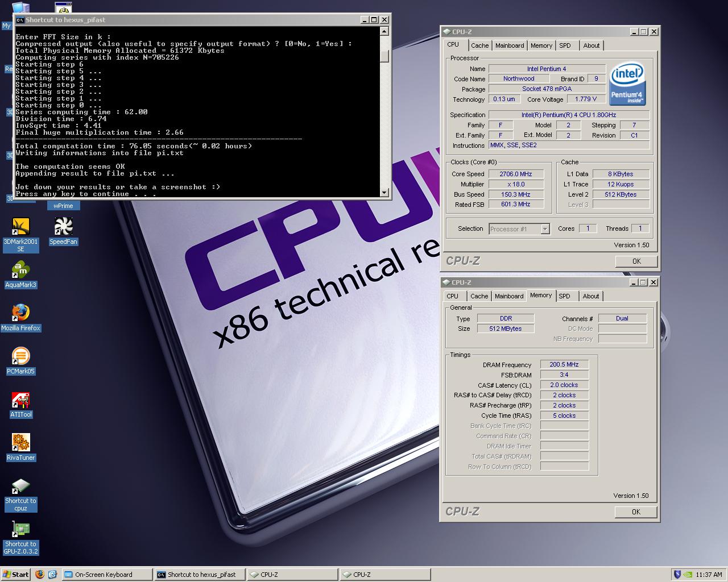Switch to the Memory tab in the processor CPU-Z window
Screen dimensions: 728x582
[541, 45]
